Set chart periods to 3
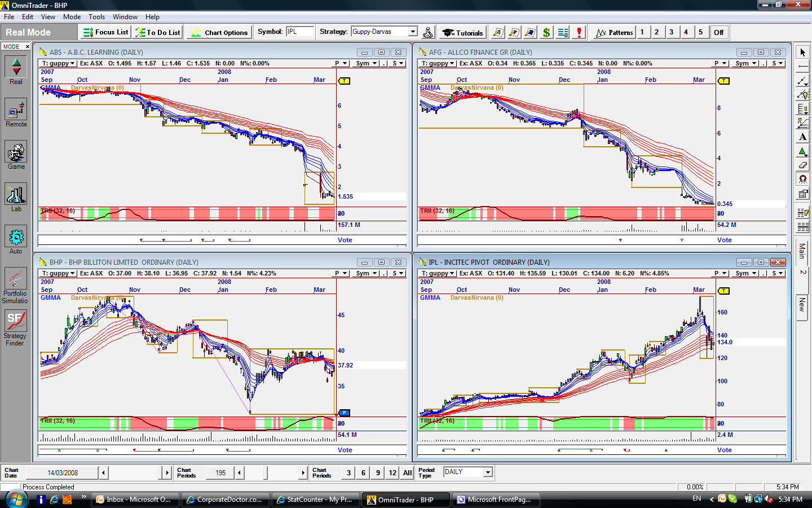Viewport: 812px width, 508px height. click(348, 472)
